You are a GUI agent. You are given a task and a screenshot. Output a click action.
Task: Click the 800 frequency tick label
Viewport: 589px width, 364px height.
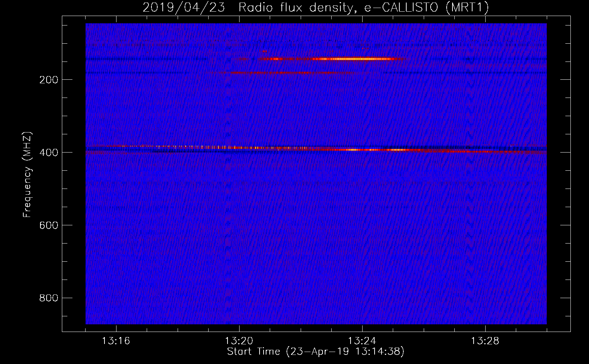[x=49, y=298]
